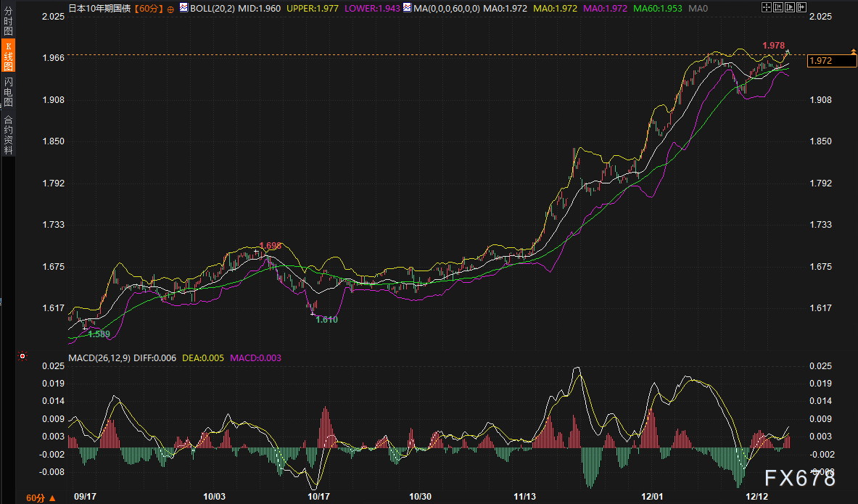Viewport: 858px width, 504px height.
Task: Click the crosshair icon in top-right toolbar
Action: point(768,7)
